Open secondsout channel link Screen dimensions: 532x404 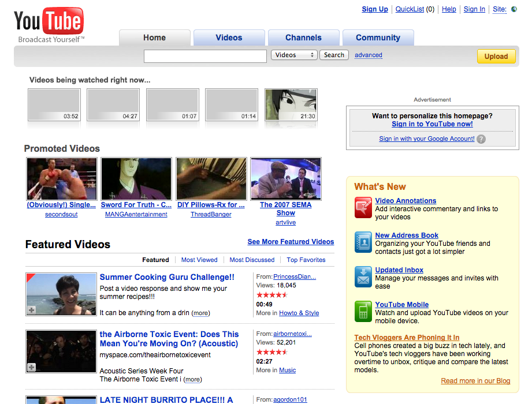tap(61, 214)
